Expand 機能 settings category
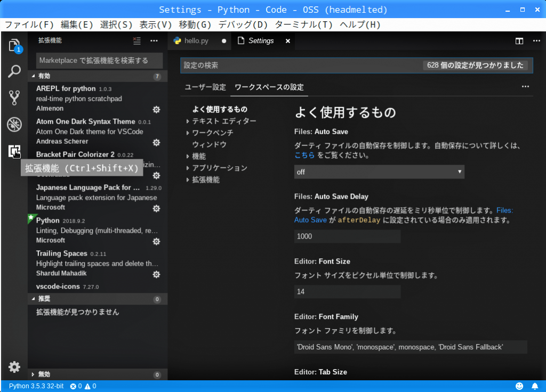 (188, 157)
